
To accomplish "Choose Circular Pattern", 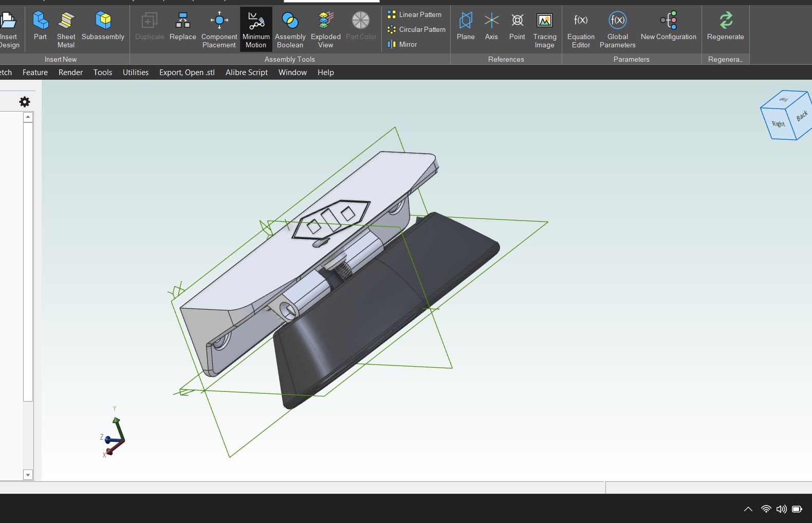I will pyautogui.click(x=417, y=29).
